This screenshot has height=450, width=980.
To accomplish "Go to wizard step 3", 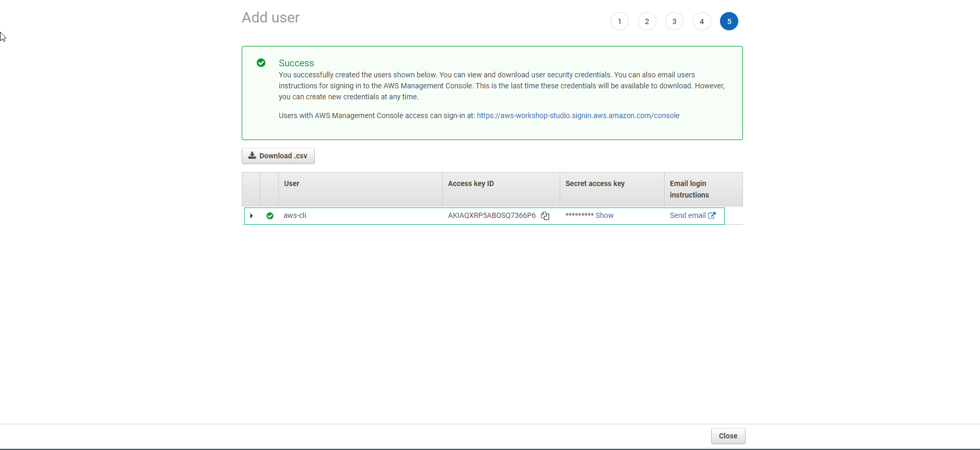I will (674, 21).
